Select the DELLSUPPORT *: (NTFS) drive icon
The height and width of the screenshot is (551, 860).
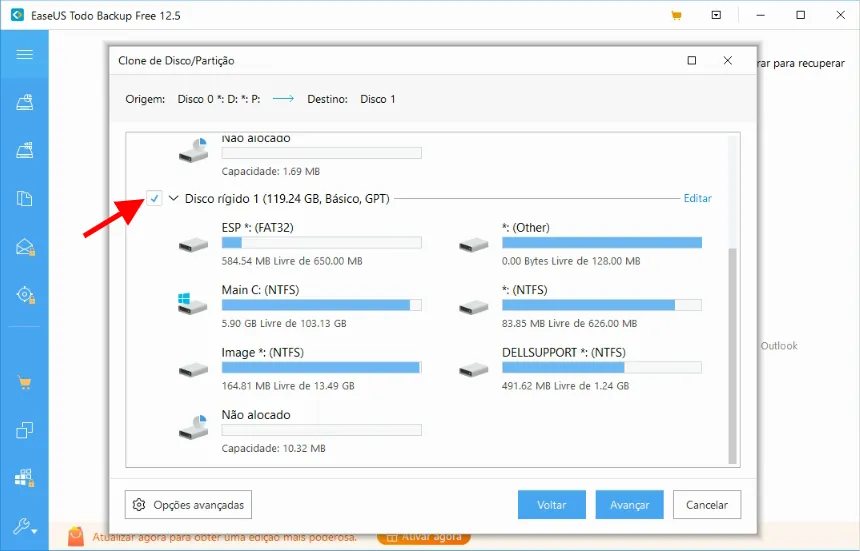click(x=474, y=369)
